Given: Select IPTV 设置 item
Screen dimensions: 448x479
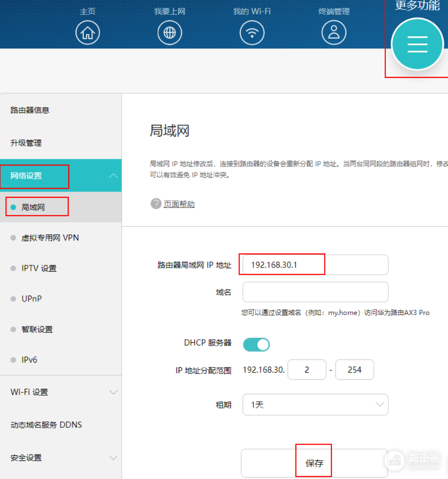Looking at the screenshot, I should point(39,268).
